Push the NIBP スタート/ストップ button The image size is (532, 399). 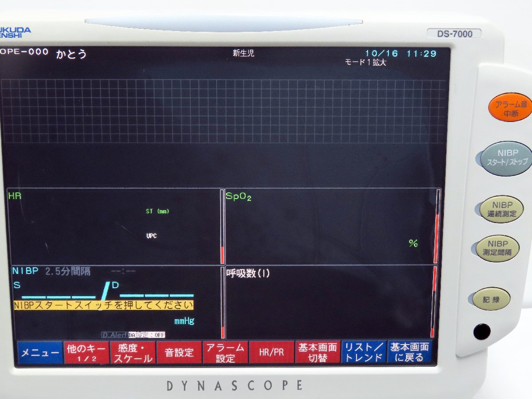507,159
